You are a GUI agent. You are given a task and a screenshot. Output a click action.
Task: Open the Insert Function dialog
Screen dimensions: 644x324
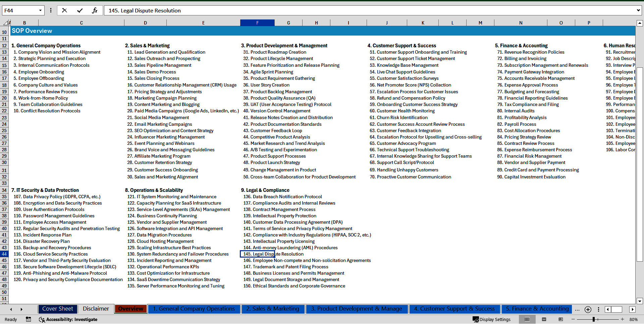(95, 10)
